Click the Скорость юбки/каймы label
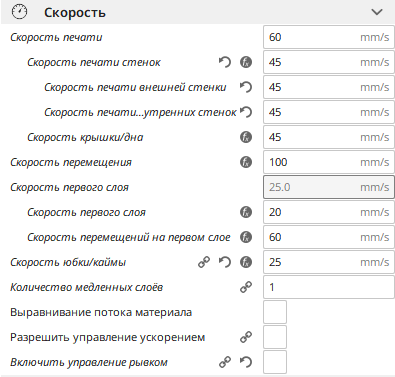 tap(68, 262)
